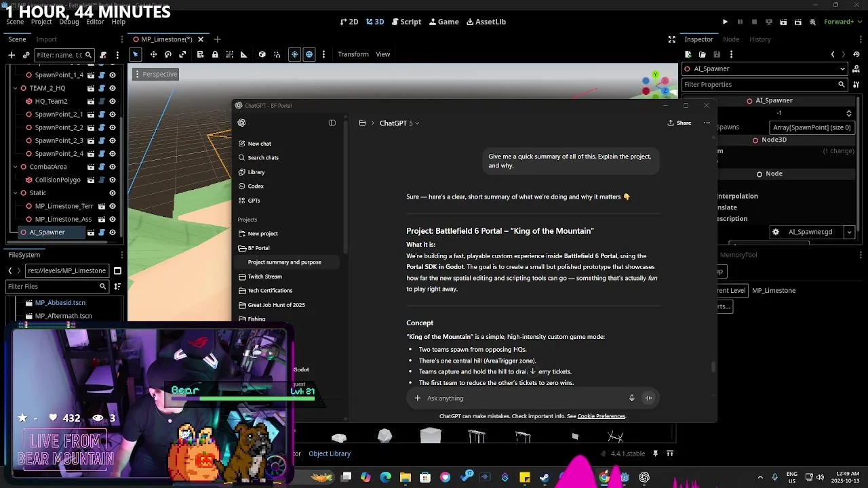The height and width of the screenshot is (488, 868).
Task: Switch to the Script workspace
Action: pyautogui.click(x=406, y=22)
